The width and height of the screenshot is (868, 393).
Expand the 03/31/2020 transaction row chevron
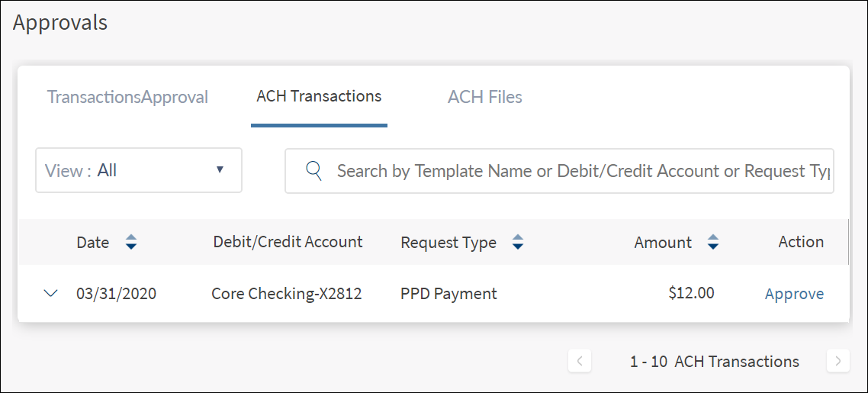(51, 293)
